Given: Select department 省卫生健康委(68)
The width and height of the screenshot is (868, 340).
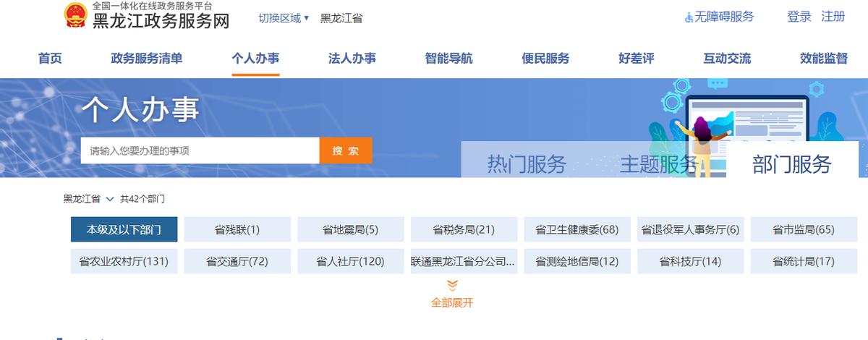Looking at the screenshot, I should (577, 229).
